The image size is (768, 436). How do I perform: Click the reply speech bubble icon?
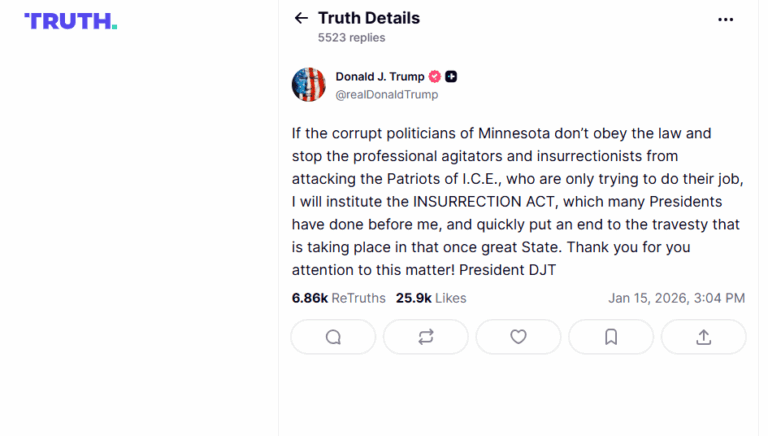[333, 337]
